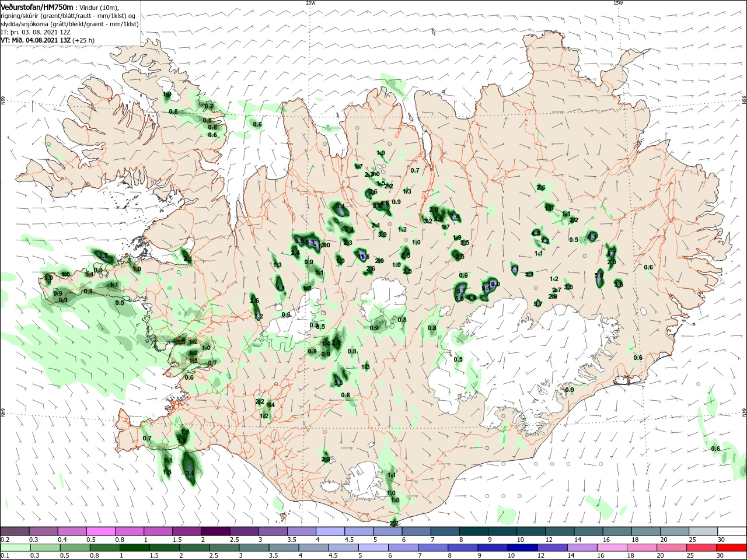This screenshot has width=747, height=560.
Task: Click the dusky mauve 0.2 snow legend swatch
Action: coord(15,531)
